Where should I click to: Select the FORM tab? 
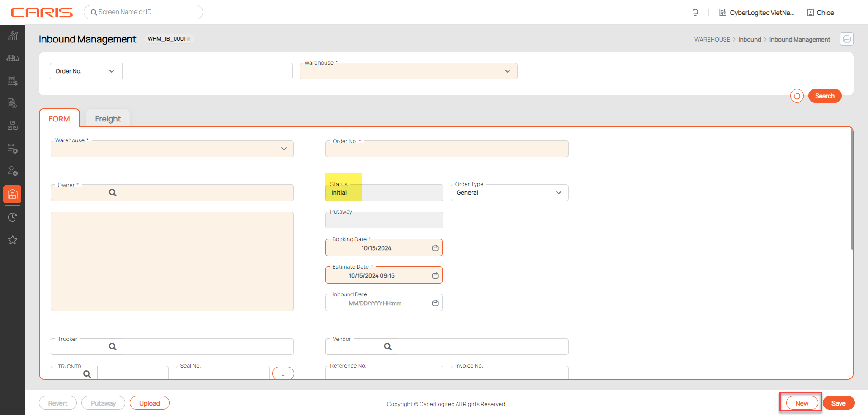pyautogui.click(x=59, y=119)
